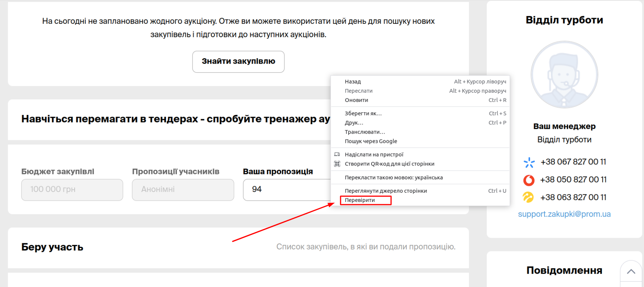Click Переглянути джерело сторінки option
Image resolution: width=644 pixels, height=287 pixels.
[386, 191]
